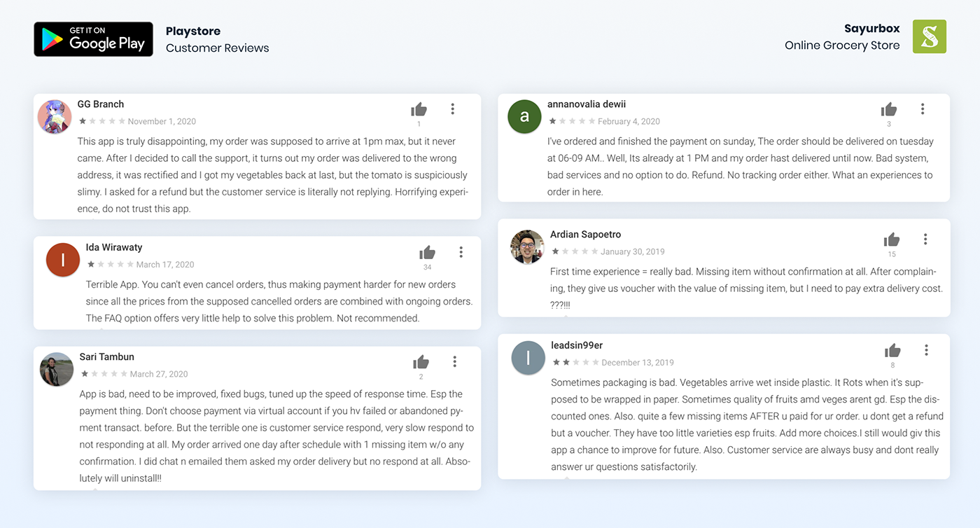
Task: Open more options on leadsin99er's review
Action: click(926, 349)
